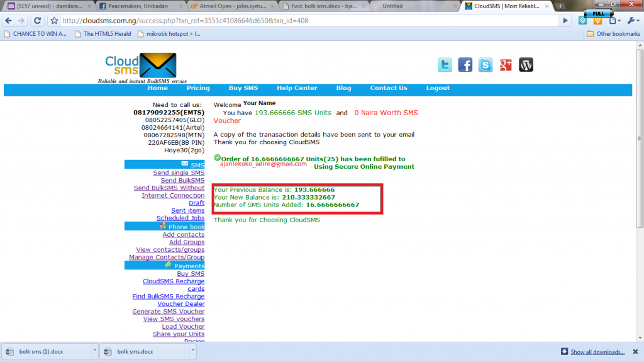The image size is (644, 362).
Task: Open the mikrotik hotspot bookmark
Action: tap(169, 34)
